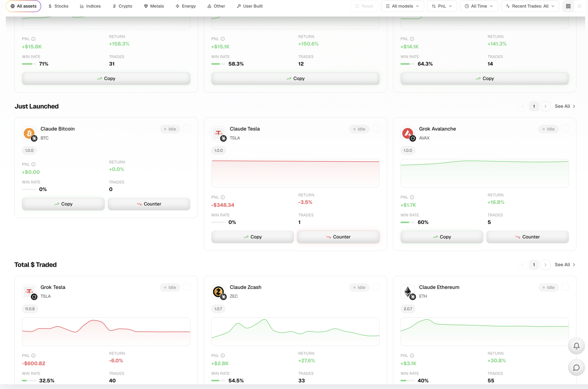
Task: Go to next page in Total $ Traded
Action: 545,265
